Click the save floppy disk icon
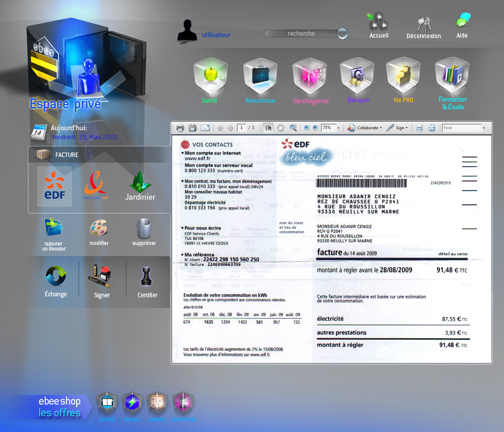504x432 pixels. 192,128
